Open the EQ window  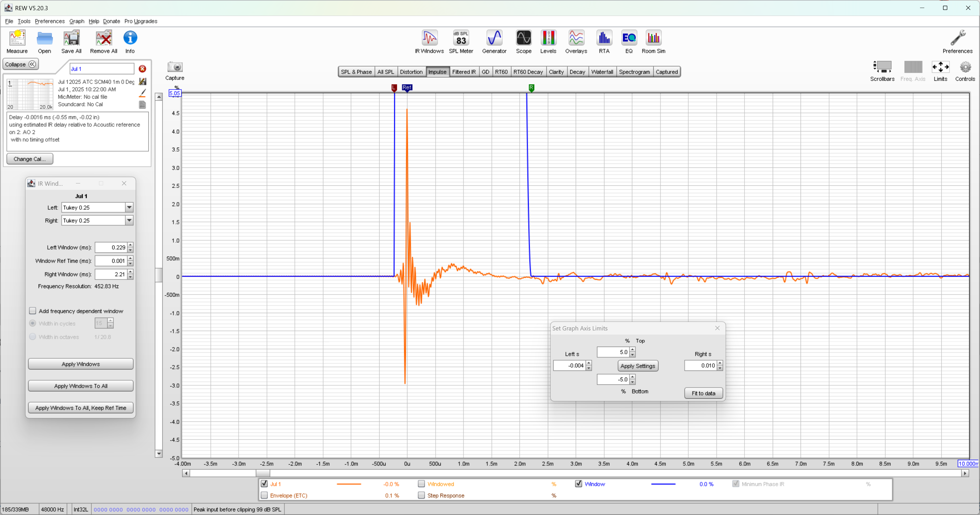pos(629,41)
